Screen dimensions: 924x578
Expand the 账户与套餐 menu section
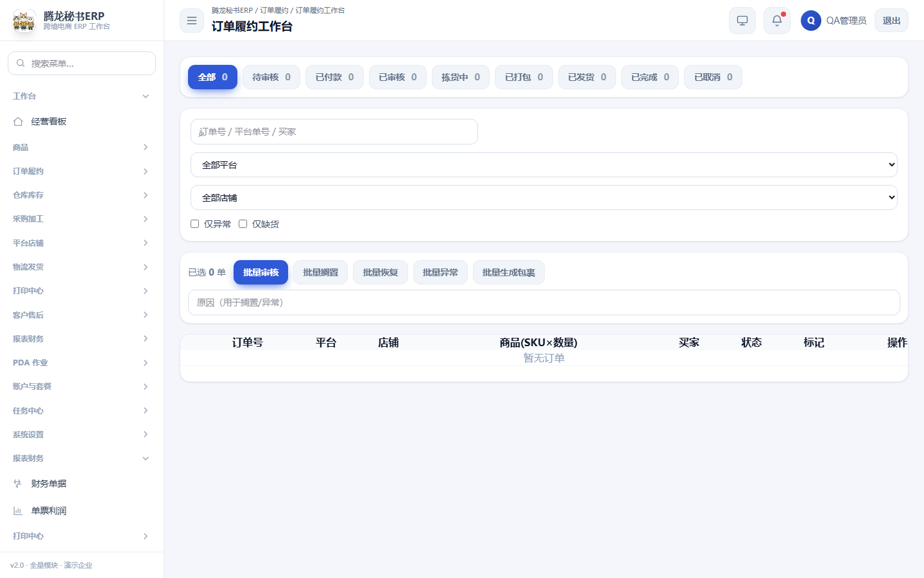81,387
